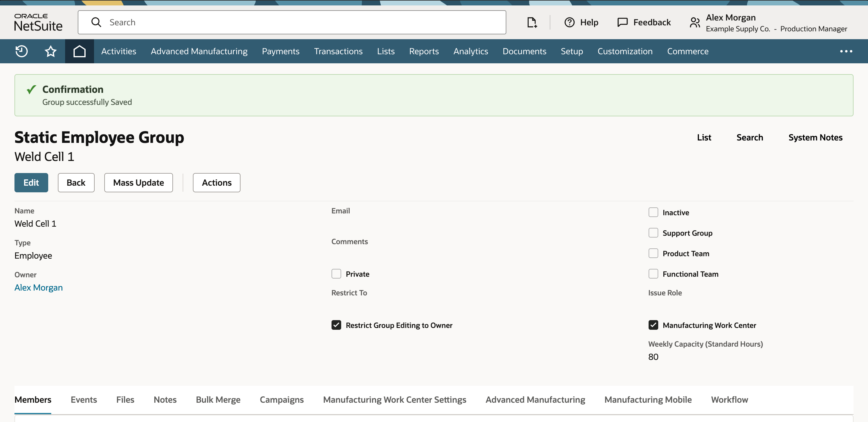868x422 pixels.
Task: Open the more navigation options ellipsis
Action: click(x=846, y=51)
